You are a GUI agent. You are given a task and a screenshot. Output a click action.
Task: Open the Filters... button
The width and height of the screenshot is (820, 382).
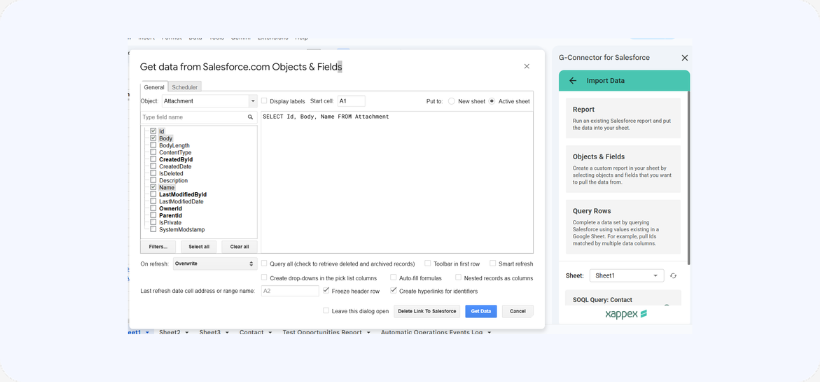(x=158, y=246)
